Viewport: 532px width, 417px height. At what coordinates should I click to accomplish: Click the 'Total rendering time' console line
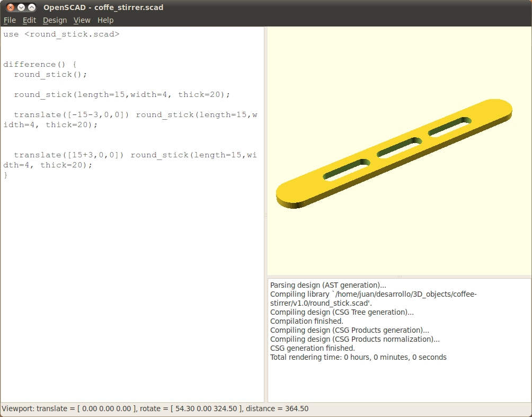(358, 357)
